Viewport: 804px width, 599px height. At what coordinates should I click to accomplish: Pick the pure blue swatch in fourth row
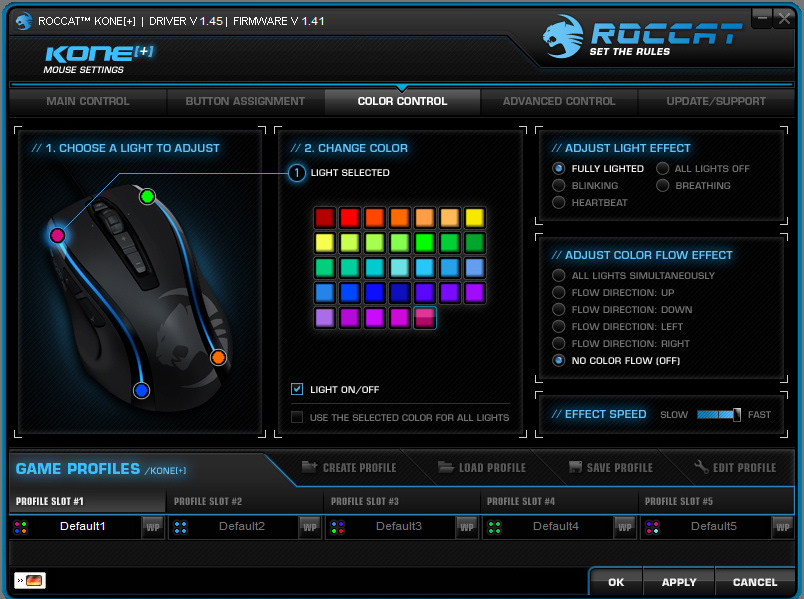pos(375,293)
